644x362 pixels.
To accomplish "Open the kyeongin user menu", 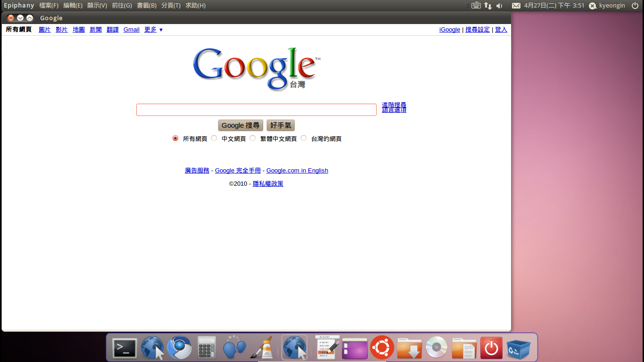I will coord(612,6).
